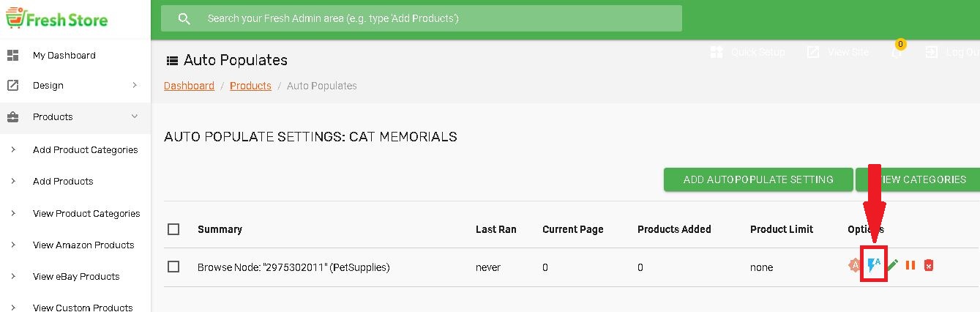Image resolution: width=980 pixels, height=312 pixels.
Task: Open My Dashboard in the sidebar
Action: point(64,56)
